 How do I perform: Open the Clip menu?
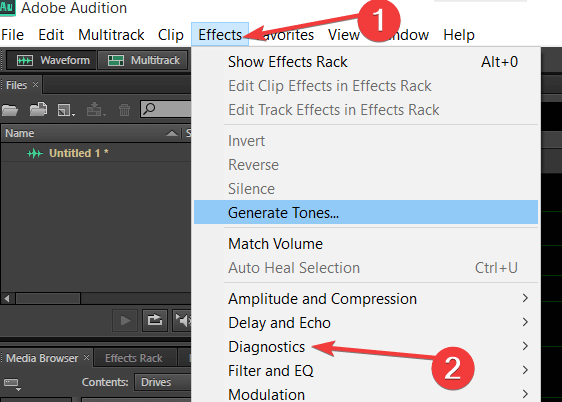(171, 35)
